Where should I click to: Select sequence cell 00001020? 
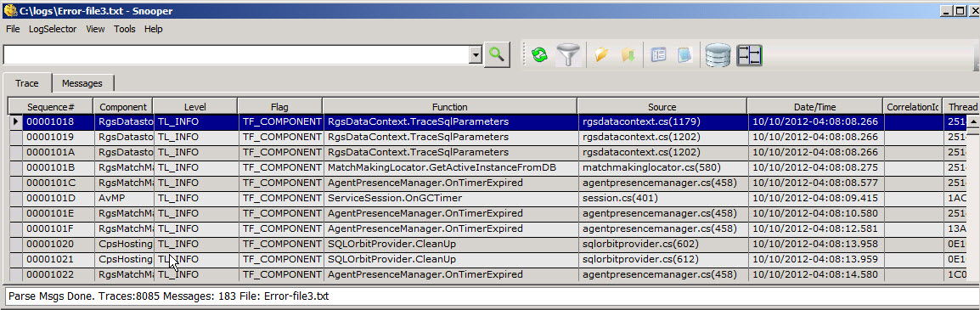point(58,244)
